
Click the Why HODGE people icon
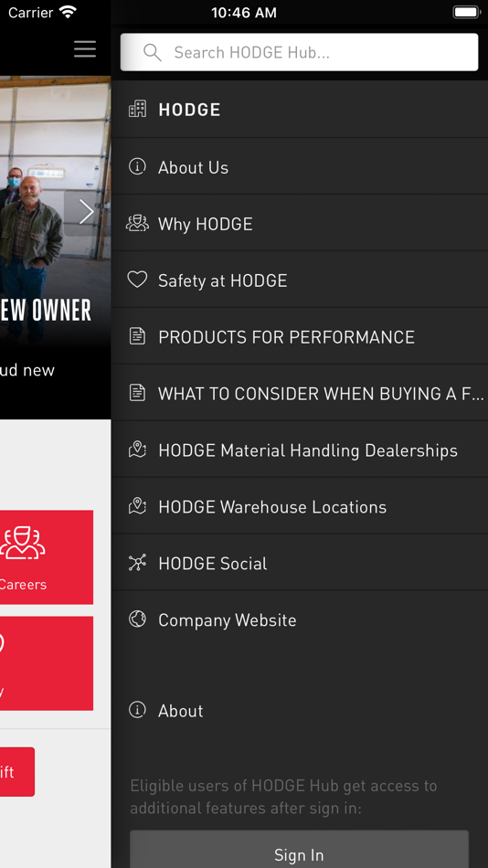tap(137, 223)
